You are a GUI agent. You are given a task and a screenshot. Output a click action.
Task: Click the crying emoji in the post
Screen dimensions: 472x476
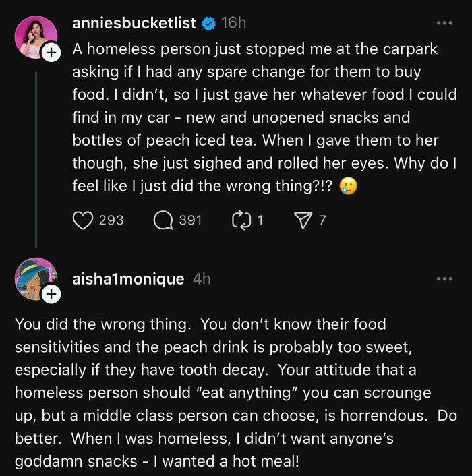[348, 186]
